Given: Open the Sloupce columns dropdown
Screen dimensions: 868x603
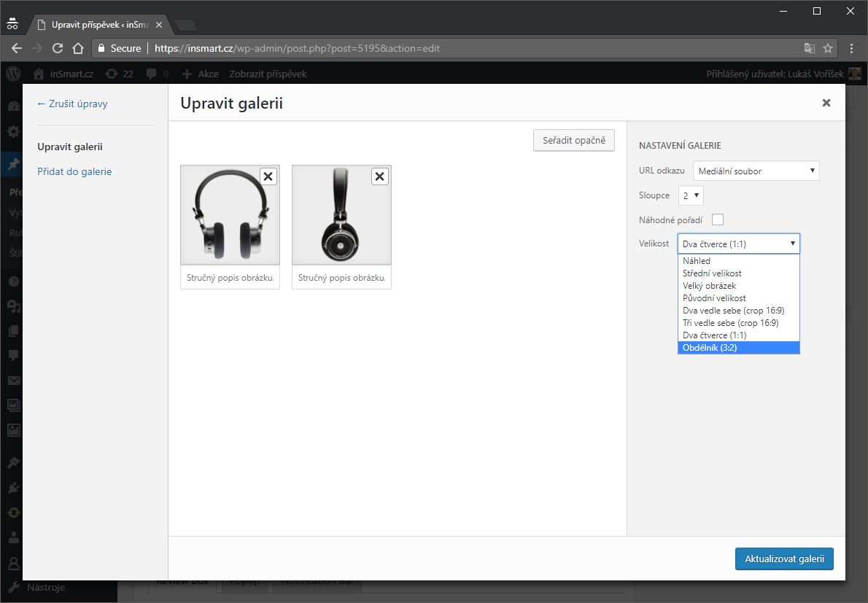Looking at the screenshot, I should (691, 195).
